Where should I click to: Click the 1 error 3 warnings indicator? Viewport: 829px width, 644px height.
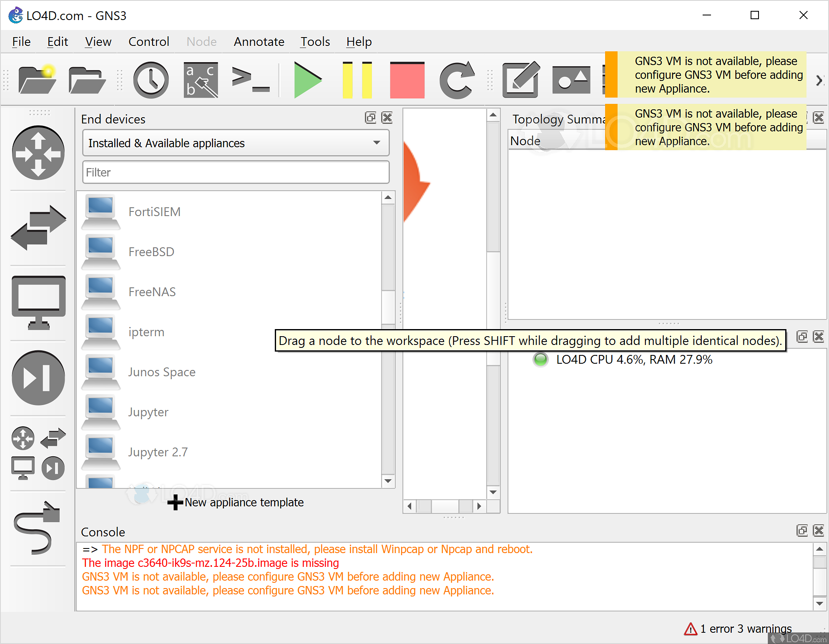click(x=738, y=629)
